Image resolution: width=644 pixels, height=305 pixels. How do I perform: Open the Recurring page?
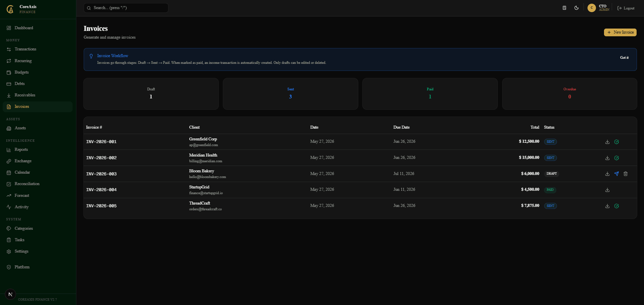38,61
